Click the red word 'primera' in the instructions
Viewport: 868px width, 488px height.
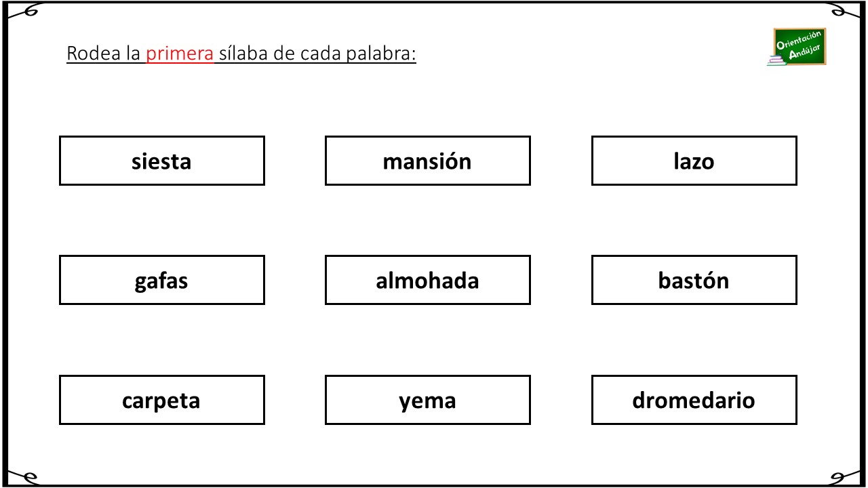(180, 54)
